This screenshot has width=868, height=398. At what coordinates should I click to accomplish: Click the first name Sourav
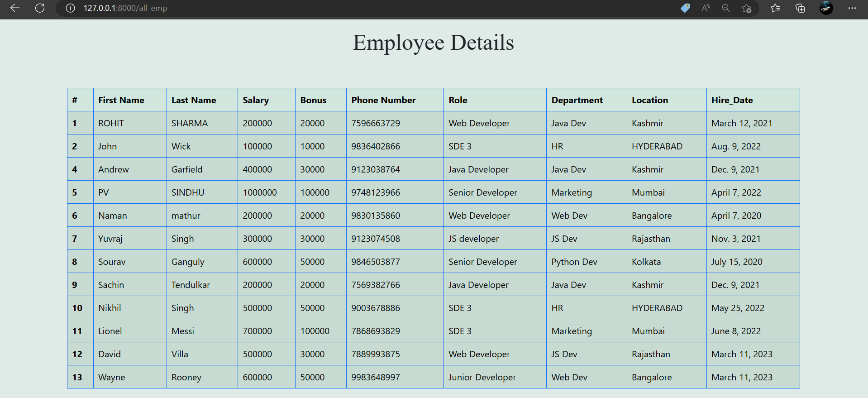coord(112,262)
